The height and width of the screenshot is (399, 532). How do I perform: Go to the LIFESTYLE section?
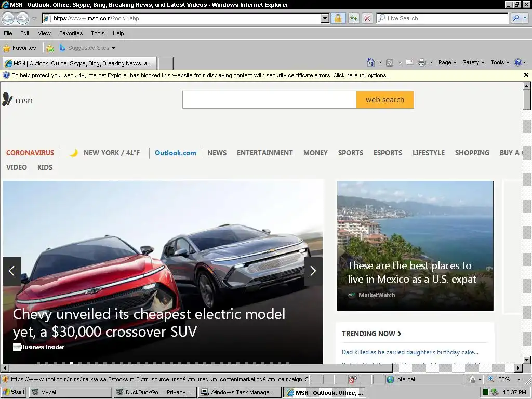(x=429, y=153)
